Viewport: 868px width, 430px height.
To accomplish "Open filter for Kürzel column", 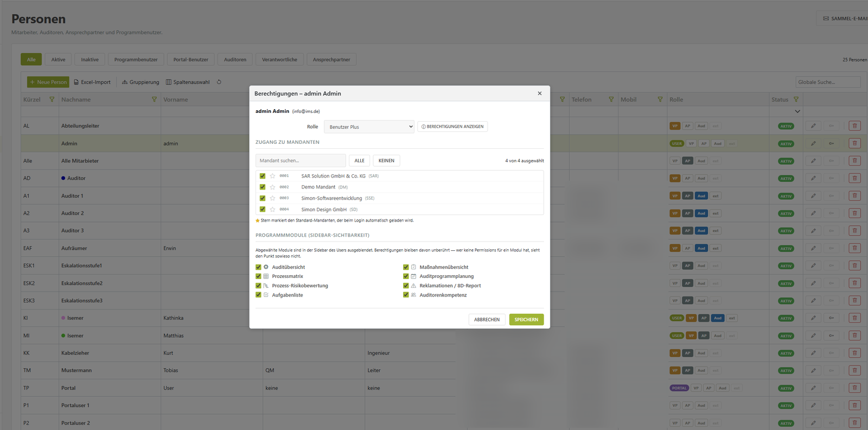I will click(52, 99).
